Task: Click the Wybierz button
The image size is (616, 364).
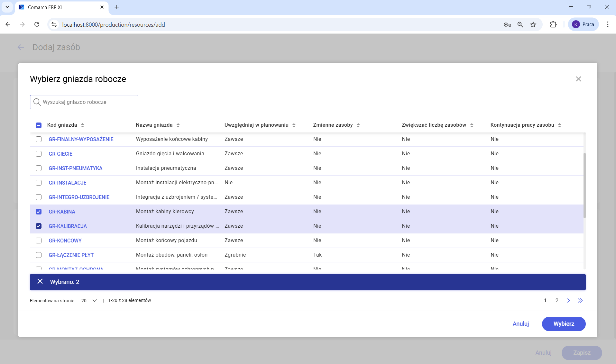Action: point(564,324)
